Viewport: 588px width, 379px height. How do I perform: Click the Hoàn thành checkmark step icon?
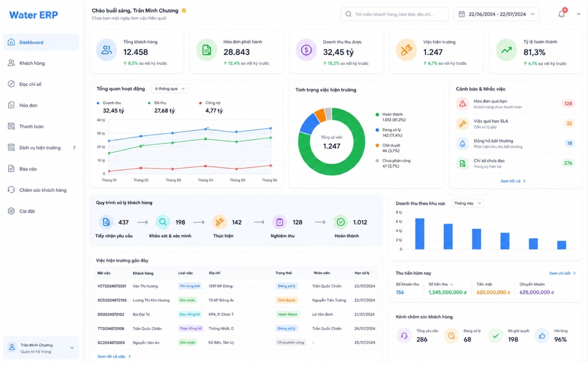341,222
